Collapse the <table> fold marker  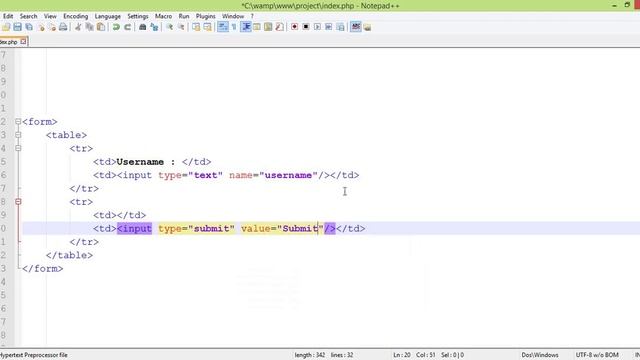(x=18, y=135)
